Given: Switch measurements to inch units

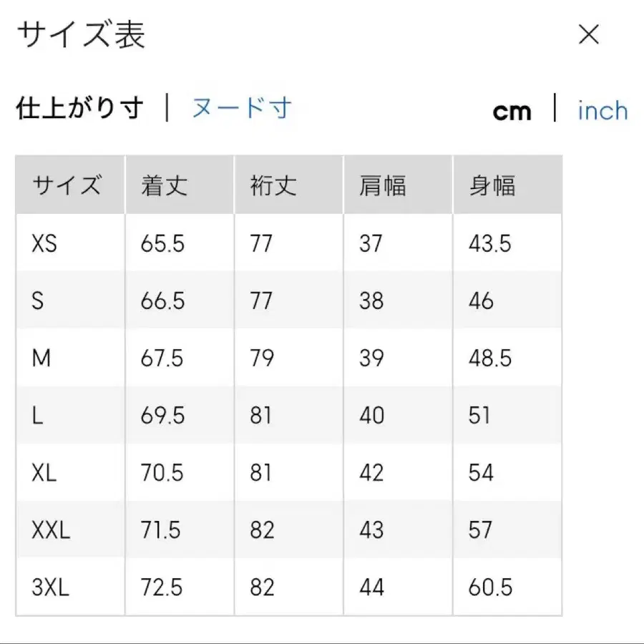Looking at the screenshot, I should click(x=602, y=110).
